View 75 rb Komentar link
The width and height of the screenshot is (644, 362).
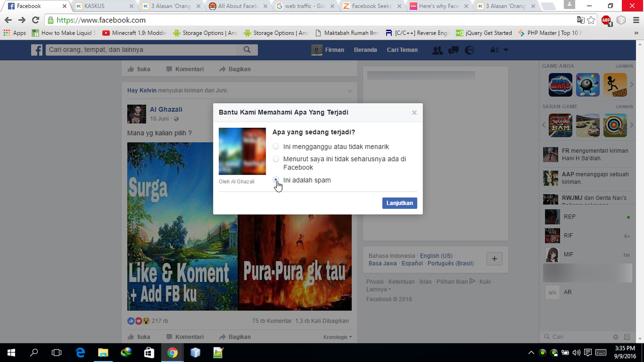[272, 321]
